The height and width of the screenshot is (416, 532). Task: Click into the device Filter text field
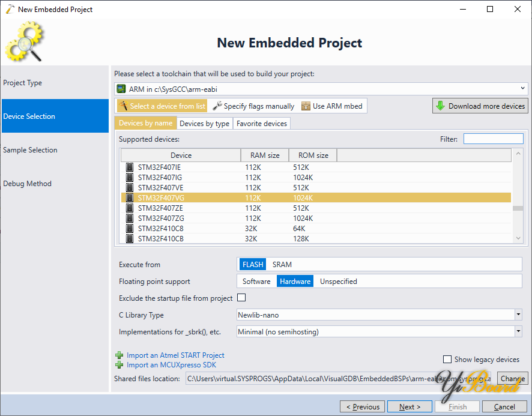pyautogui.click(x=492, y=139)
